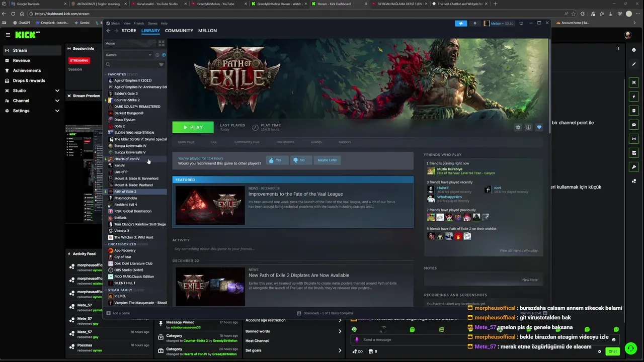This screenshot has width=644, height=362.
Task: Sort library by recent clock icon
Action: tap(157, 55)
